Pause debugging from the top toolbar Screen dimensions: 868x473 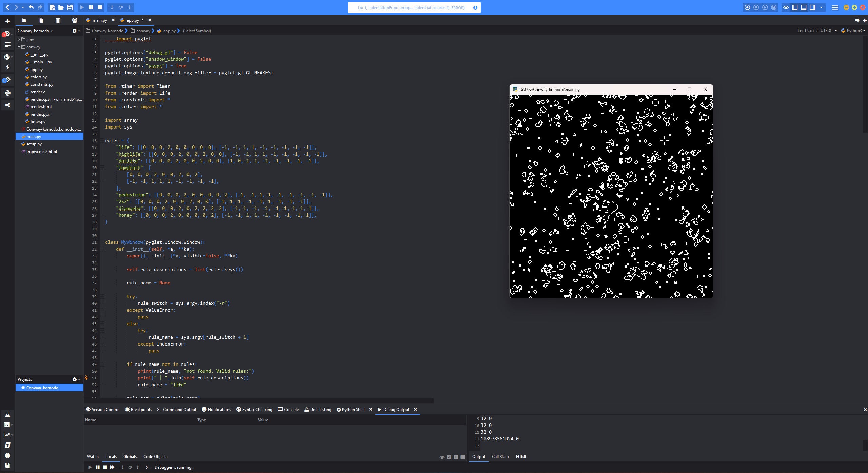pyautogui.click(x=91, y=7)
